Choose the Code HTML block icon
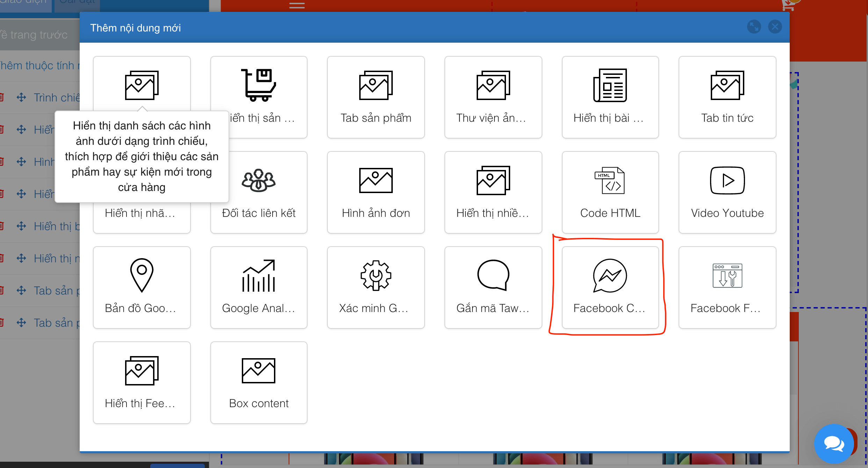 tap(610, 181)
